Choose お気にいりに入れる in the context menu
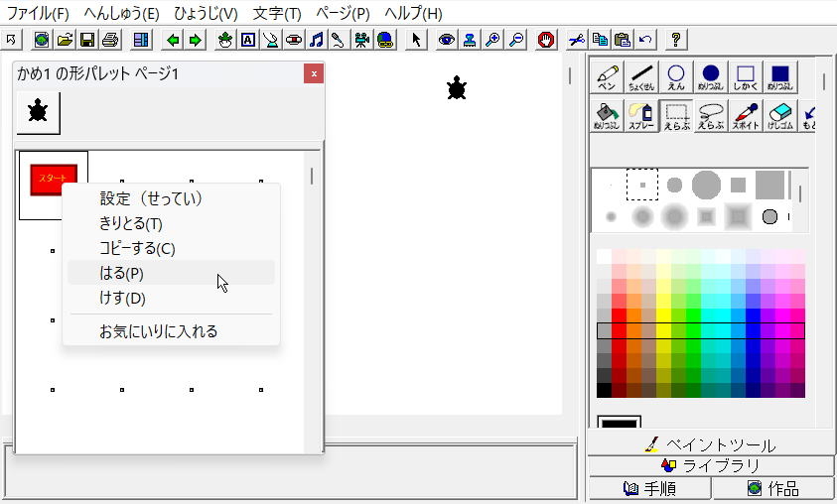837x504 pixels. click(x=171, y=331)
